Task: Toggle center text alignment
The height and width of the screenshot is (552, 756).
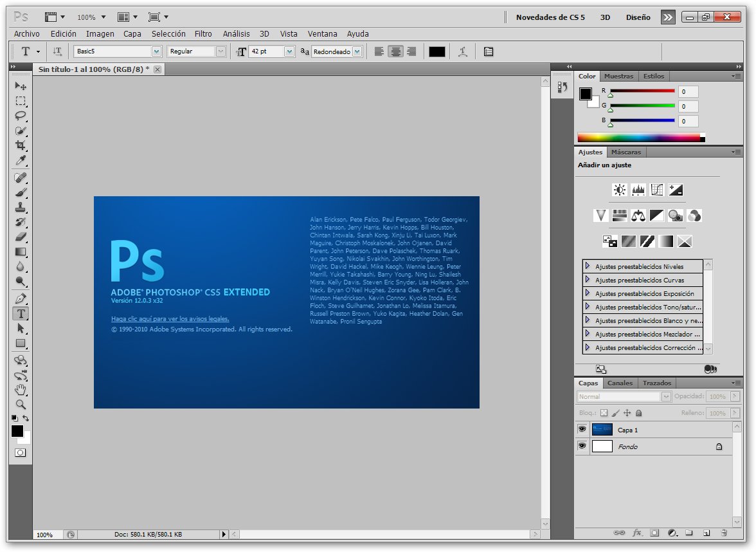Action: click(395, 51)
